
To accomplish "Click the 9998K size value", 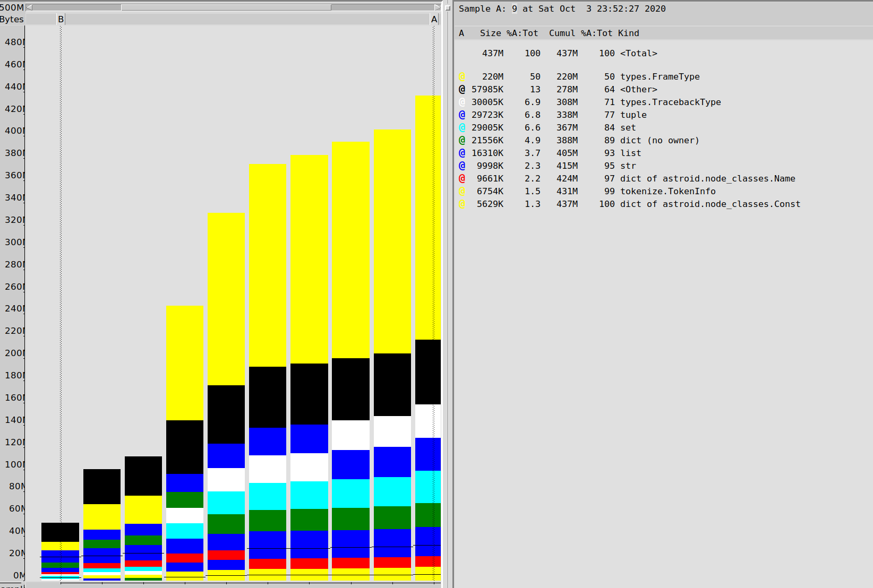I will pyautogui.click(x=490, y=166).
